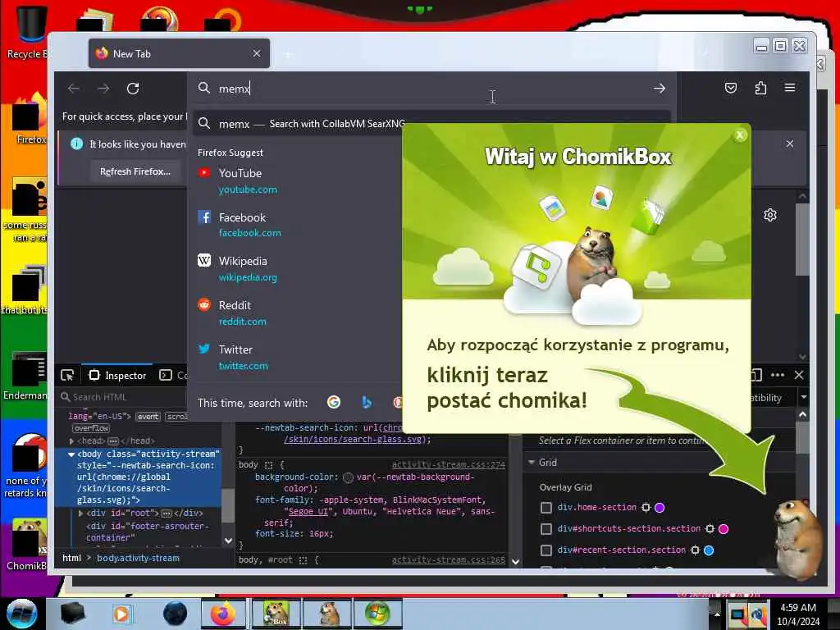Viewport: 840px width, 630px height.
Task: Click the ChomikBox taskbar button
Action: click(275, 614)
